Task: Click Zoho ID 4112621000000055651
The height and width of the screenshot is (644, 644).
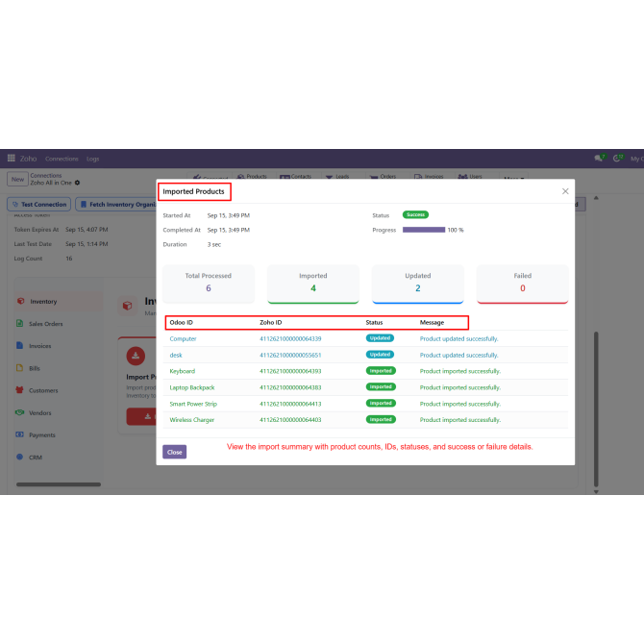Action: click(290, 355)
